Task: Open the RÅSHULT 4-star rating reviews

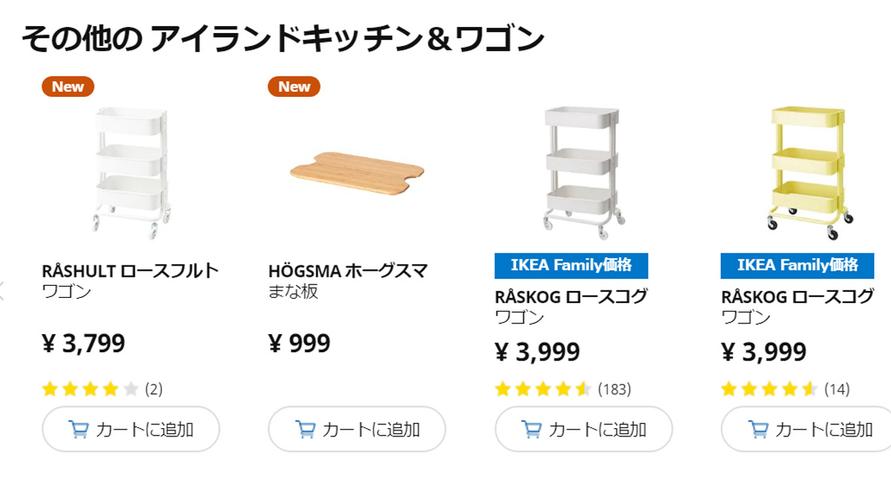Action: click(x=90, y=389)
